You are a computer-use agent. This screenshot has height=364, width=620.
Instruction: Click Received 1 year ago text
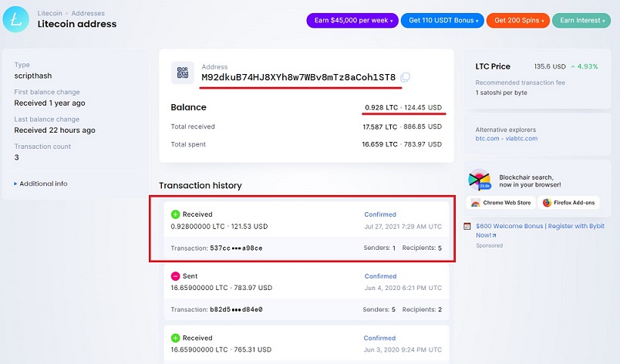49,103
